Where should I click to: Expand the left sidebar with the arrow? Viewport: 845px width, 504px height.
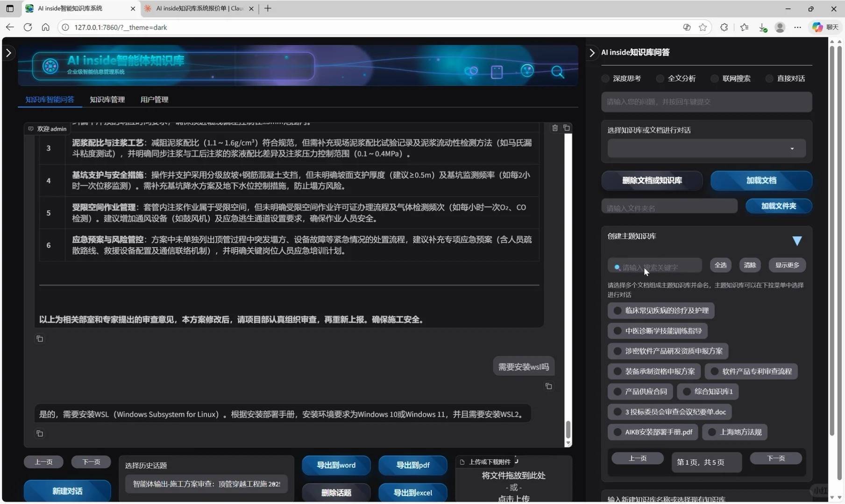pos(8,53)
